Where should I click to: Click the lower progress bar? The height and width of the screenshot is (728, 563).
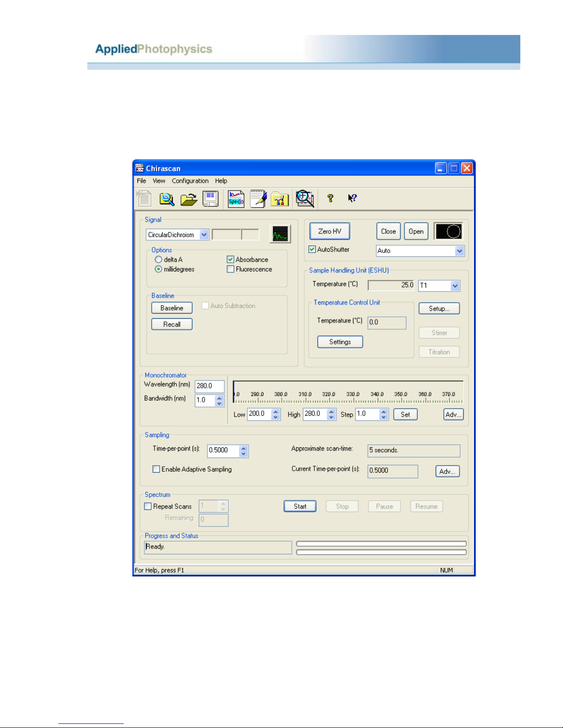coord(381,552)
